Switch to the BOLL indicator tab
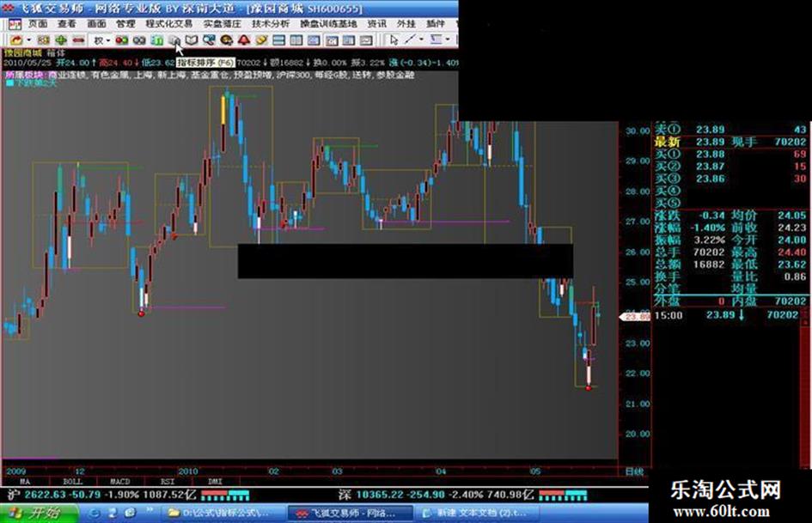Image resolution: width=812 pixels, height=523 pixels. pyautogui.click(x=72, y=482)
